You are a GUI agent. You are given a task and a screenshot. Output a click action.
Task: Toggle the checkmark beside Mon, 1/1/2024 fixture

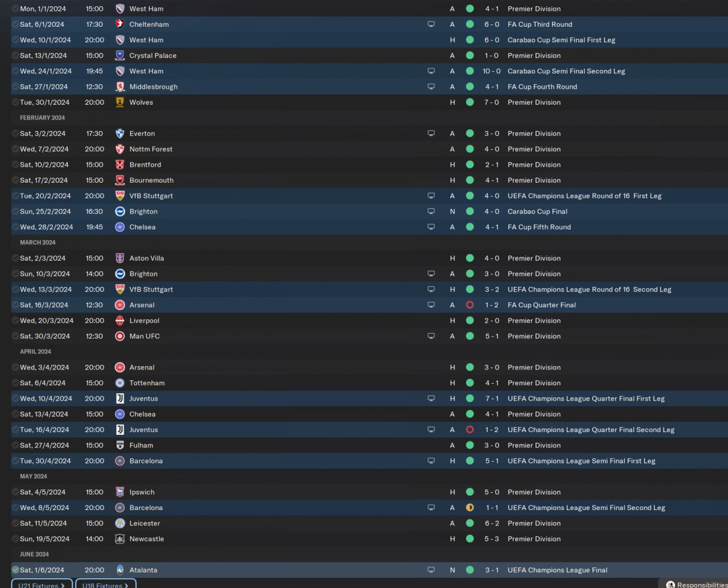pos(15,9)
